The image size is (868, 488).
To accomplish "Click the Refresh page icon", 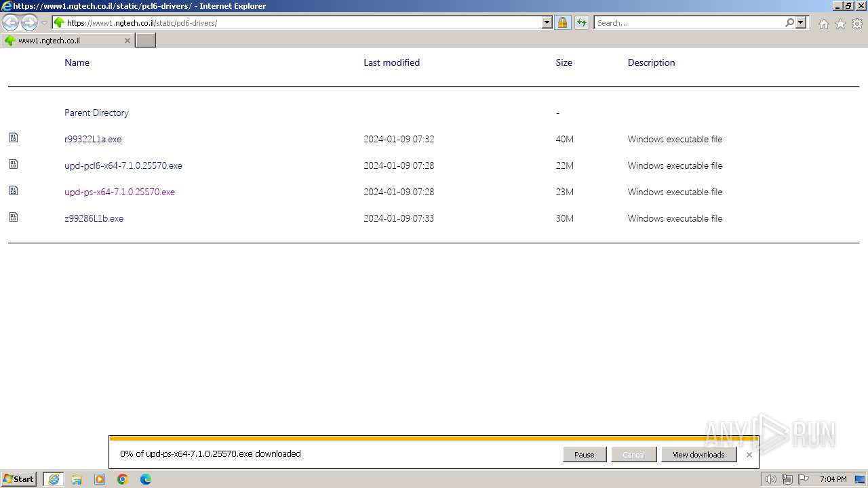I will 581,23.
